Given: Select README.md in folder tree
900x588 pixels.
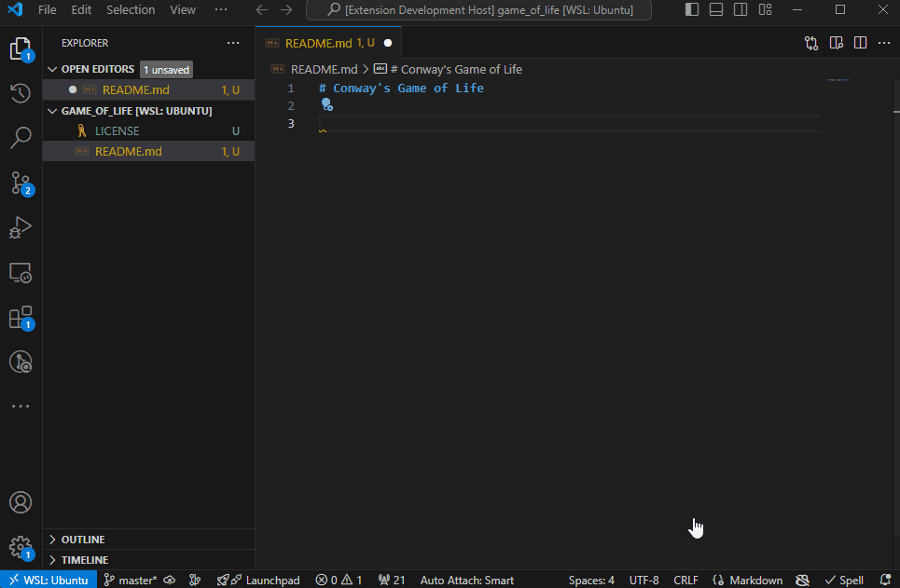Looking at the screenshot, I should (148, 152).
